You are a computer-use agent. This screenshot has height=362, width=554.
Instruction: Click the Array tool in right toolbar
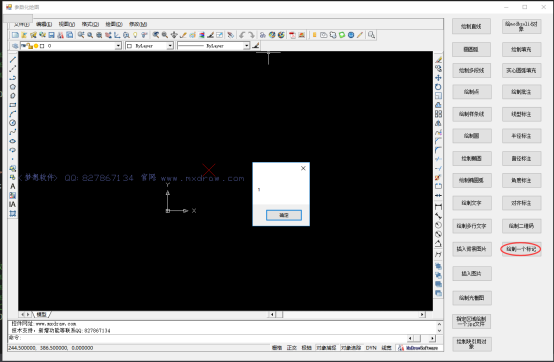pyautogui.click(x=438, y=114)
